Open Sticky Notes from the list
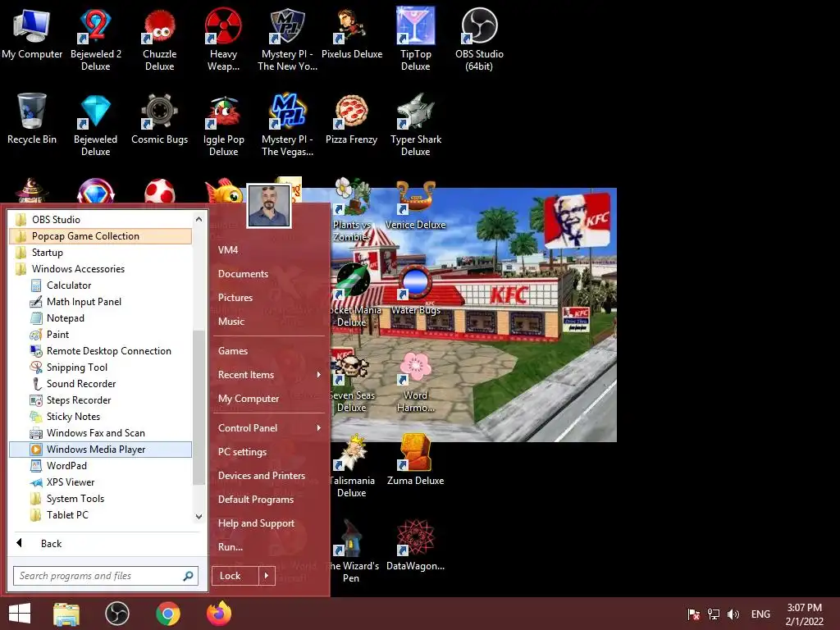This screenshot has height=630, width=840. 100,417
